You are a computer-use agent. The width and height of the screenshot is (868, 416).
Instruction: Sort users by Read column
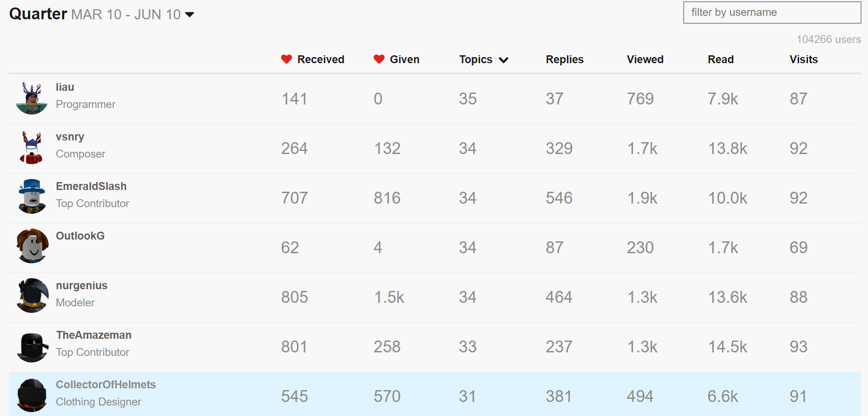(x=720, y=59)
